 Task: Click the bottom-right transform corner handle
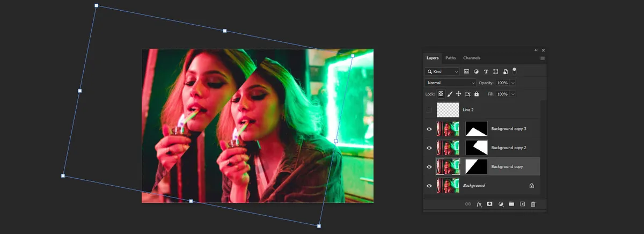pyautogui.click(x=319, y=226)
